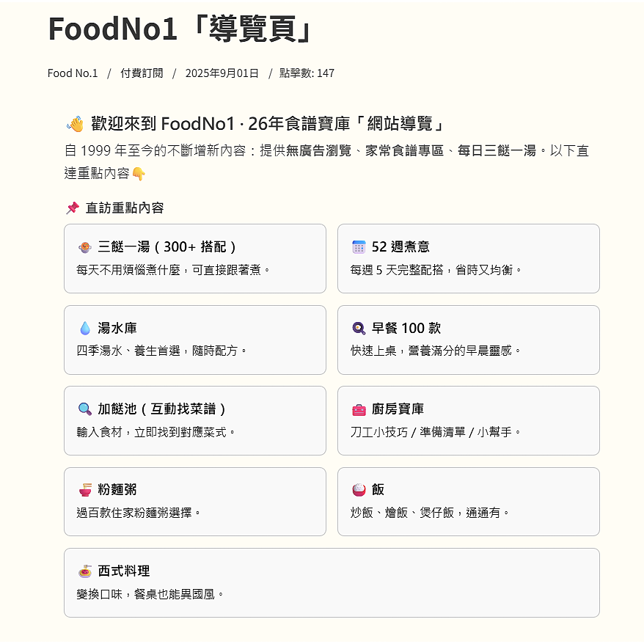This screenshot has width=644, height=644.
Task: Open 加餸池（互動找菜譜）recipe finder
Action: 162,409
